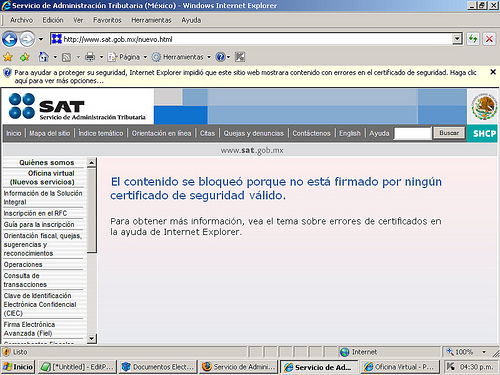Click the site search text field
The image size is (500, 375).
pos(413,133)
